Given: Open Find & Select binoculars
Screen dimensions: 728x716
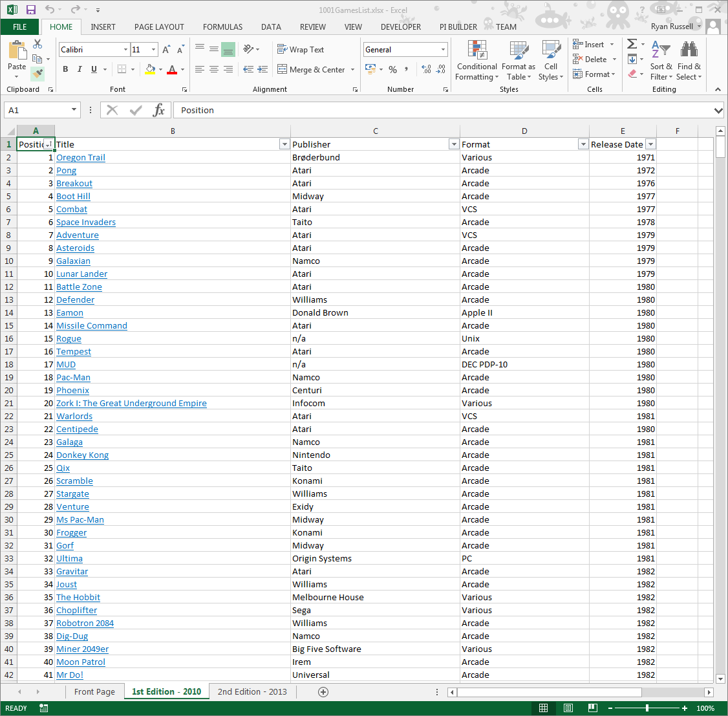Looking at the screenshot, I should [x=689, y=60].
